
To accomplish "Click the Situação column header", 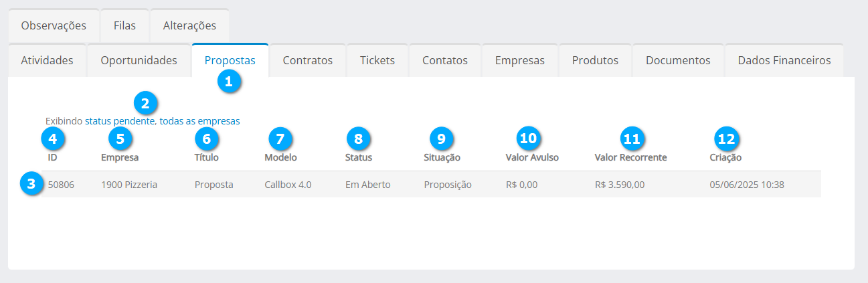I will click(x=442, y=158).
